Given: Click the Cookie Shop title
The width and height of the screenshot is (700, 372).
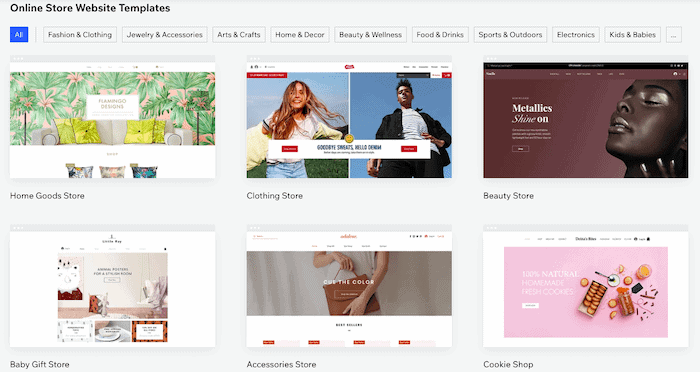Looking at the screenshot, I should pyautogui.click(x=508, y=364).
